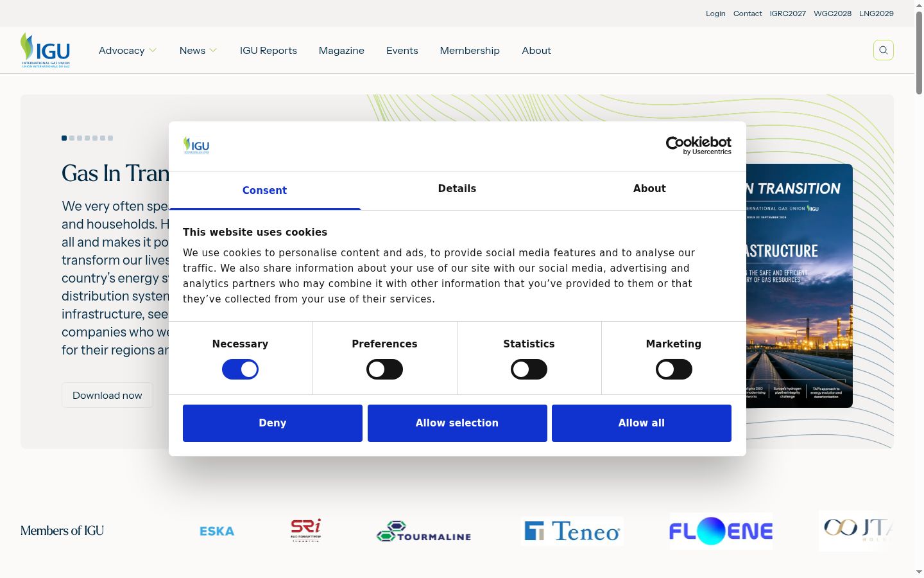Screen dimensions: 924x578
Task: Toggle the Necessary cookies switch
Action: point(240,369)
